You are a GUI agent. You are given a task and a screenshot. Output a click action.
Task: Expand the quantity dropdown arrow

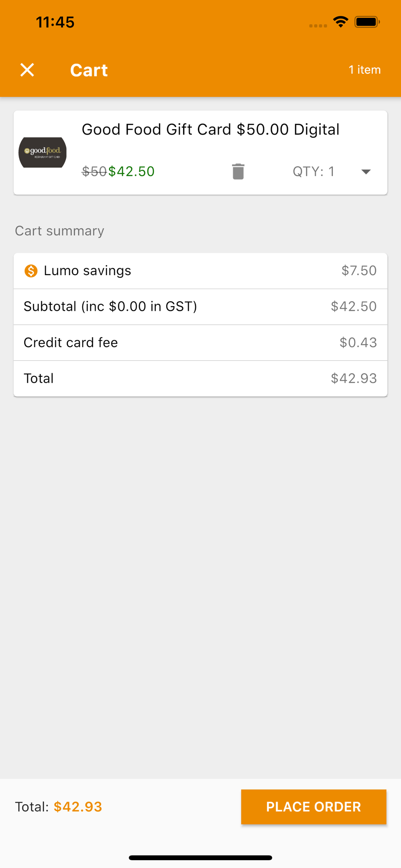[366, 172]
